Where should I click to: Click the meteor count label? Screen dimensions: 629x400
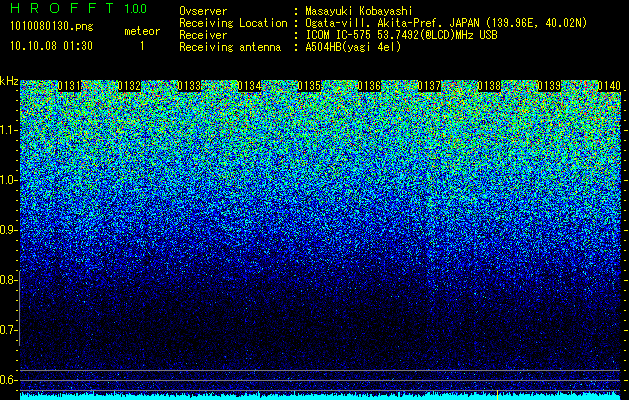point(142,31)
